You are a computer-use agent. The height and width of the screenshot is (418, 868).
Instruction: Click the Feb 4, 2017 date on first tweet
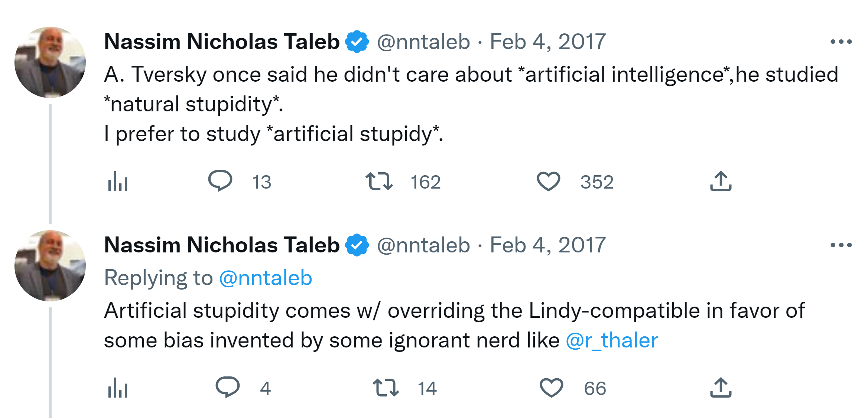547,41
